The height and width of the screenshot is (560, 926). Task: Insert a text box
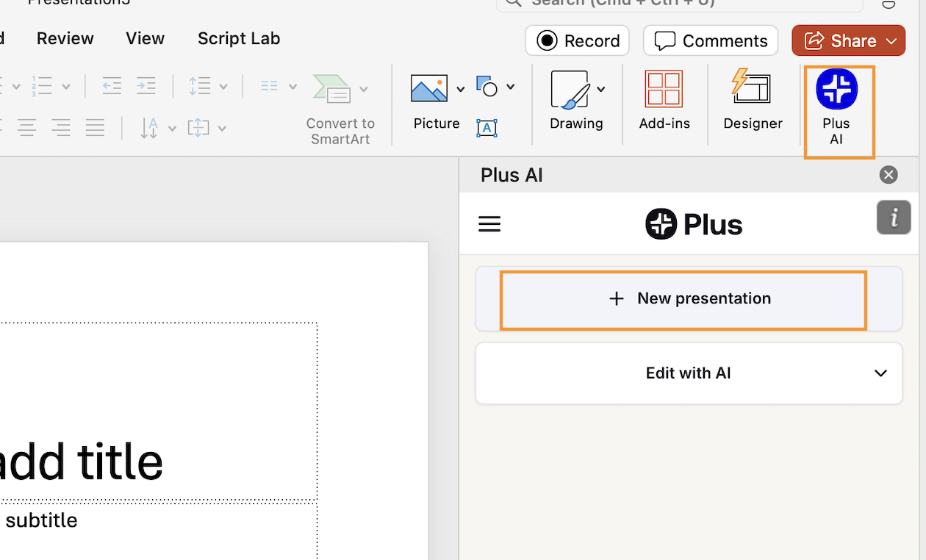487,128
